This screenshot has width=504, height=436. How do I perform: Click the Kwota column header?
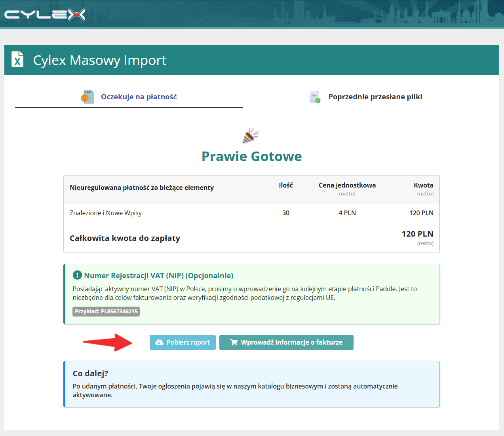tap(424, 185)
